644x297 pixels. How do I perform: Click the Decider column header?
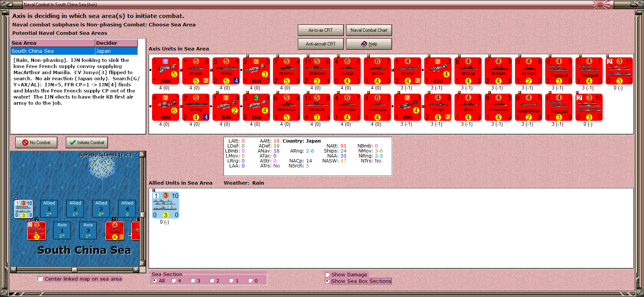pos(116,43)
